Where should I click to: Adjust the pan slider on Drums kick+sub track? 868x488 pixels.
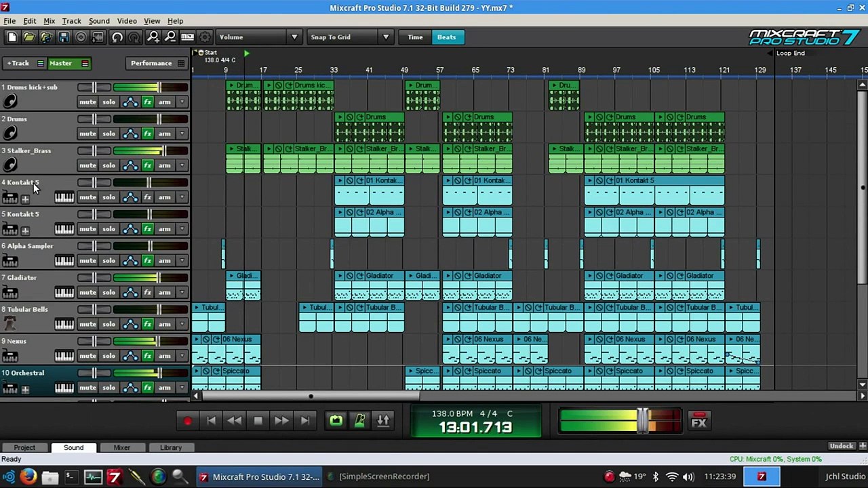94,87
